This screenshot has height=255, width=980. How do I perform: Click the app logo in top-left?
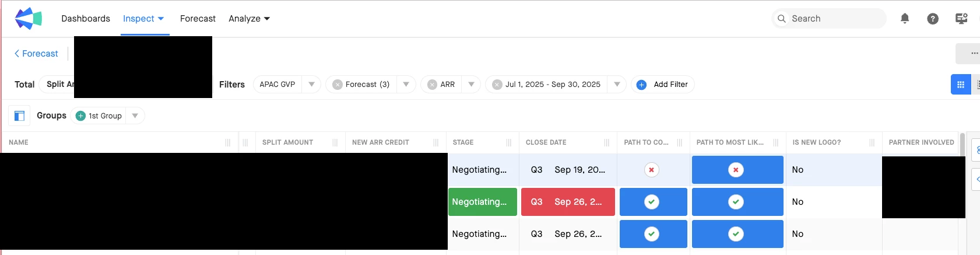click(x=28, y=19)
